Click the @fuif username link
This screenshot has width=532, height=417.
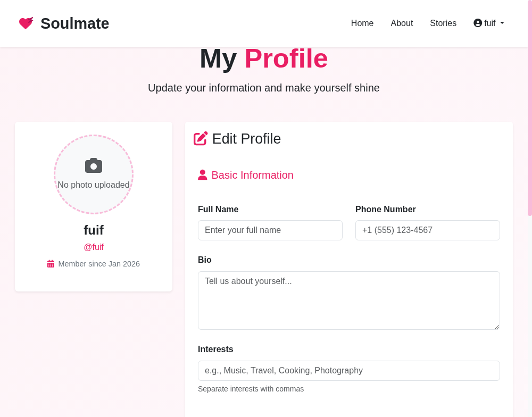pos(94,247)
